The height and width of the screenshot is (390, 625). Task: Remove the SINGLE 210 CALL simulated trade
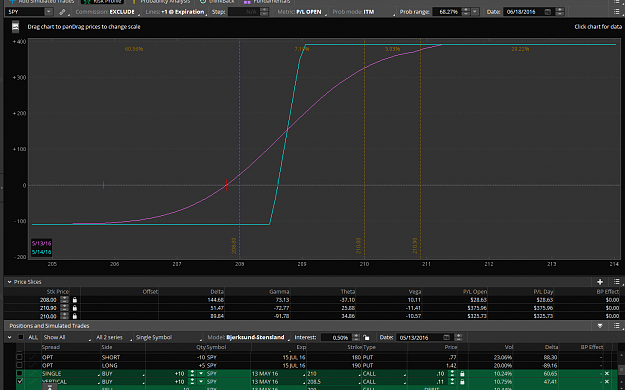607,374
